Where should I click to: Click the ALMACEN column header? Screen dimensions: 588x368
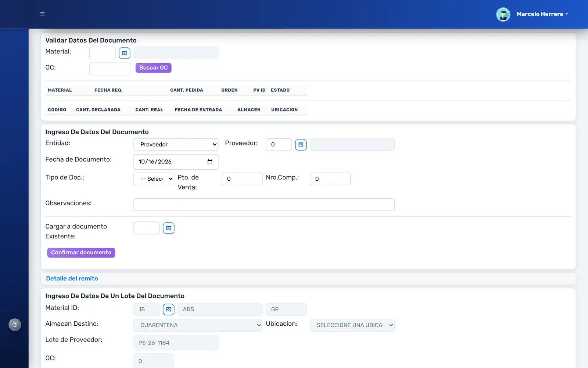(249, 110)
